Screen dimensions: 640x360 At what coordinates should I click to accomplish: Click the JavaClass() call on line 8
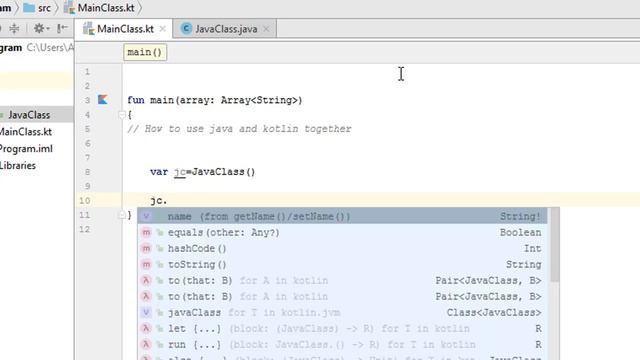(223, 172)
